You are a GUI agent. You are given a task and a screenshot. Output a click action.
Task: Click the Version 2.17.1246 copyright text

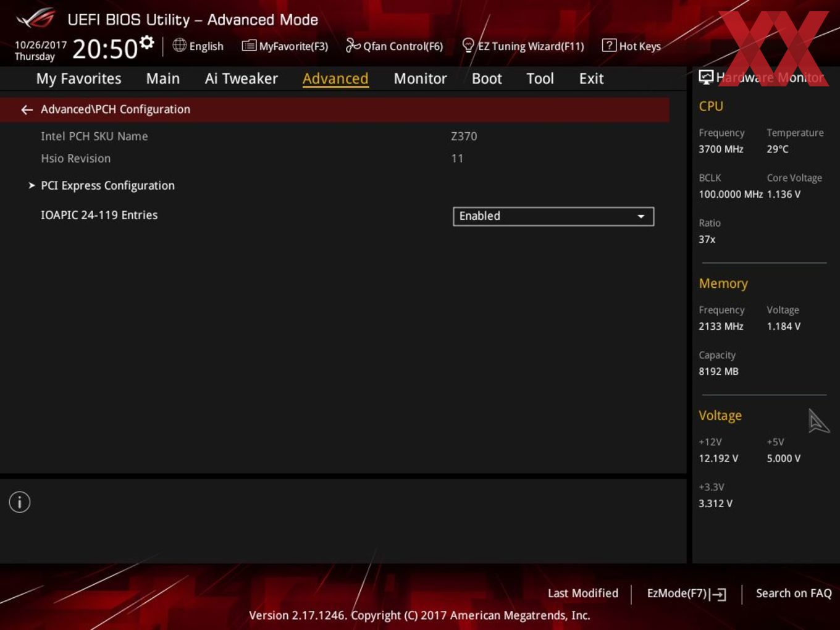(x=419, y=615)
